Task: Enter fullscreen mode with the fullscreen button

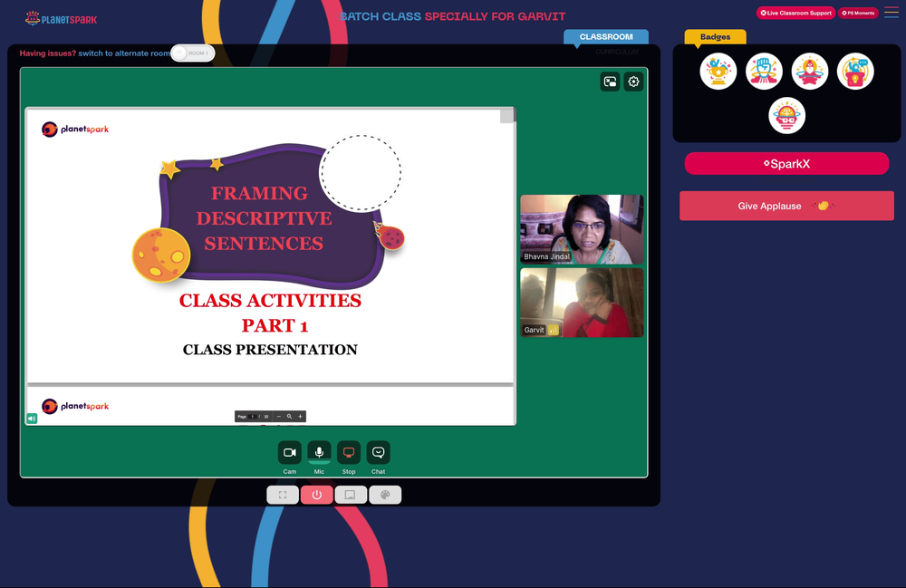Action: tap(283, 495)
